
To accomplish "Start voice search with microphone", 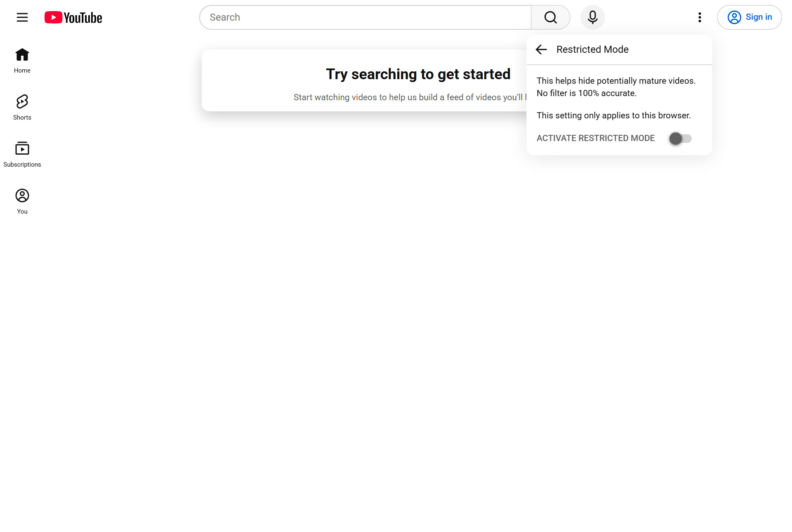I will click(593, 17).
